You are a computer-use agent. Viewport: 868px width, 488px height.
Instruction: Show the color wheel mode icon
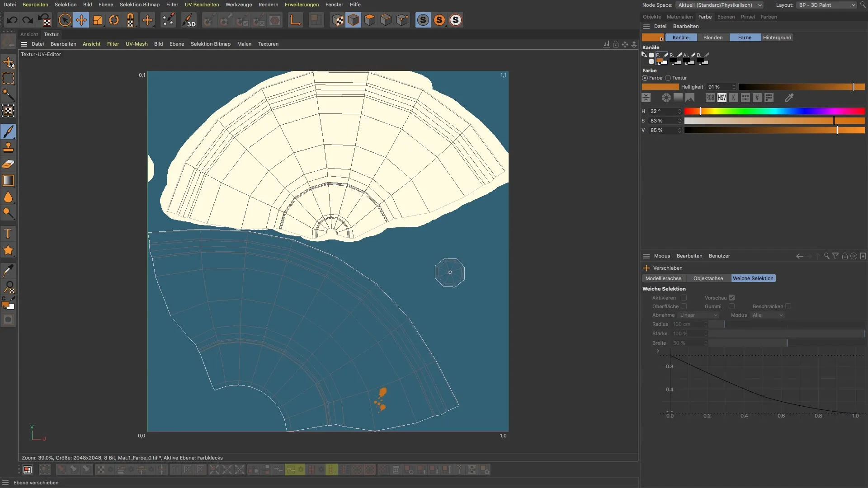(666, 98)
